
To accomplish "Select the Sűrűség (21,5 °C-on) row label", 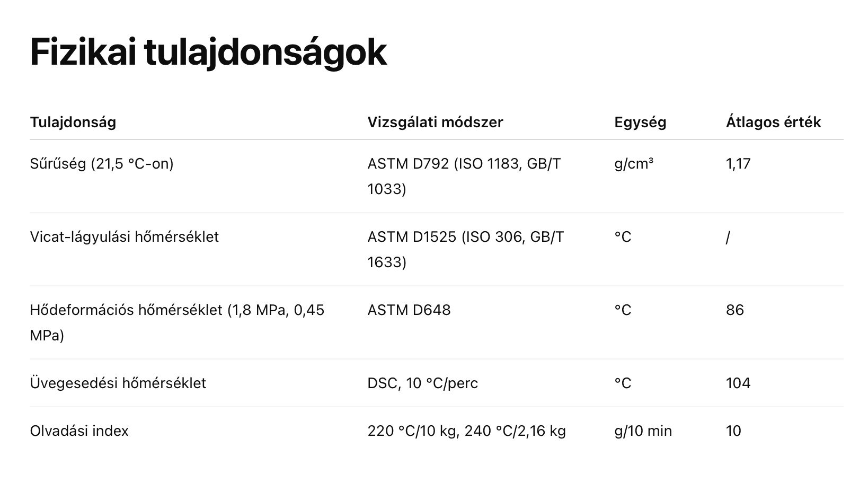I will [x=102, y=163].
